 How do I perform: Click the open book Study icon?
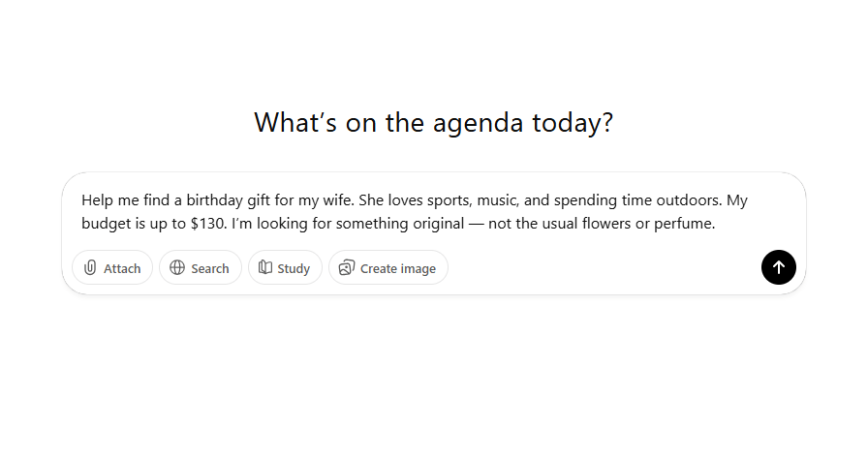click(x=265, y=268)
